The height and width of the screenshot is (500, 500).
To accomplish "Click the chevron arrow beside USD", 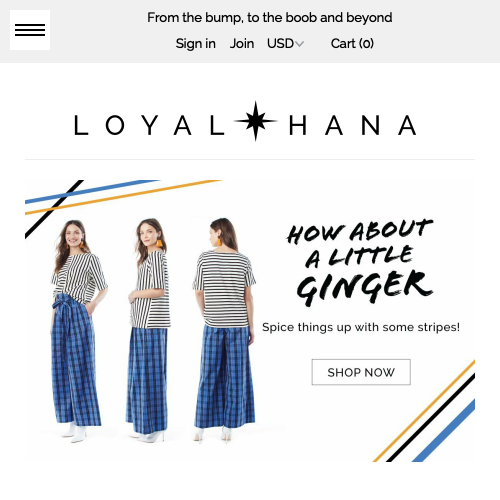I will 299,44.
